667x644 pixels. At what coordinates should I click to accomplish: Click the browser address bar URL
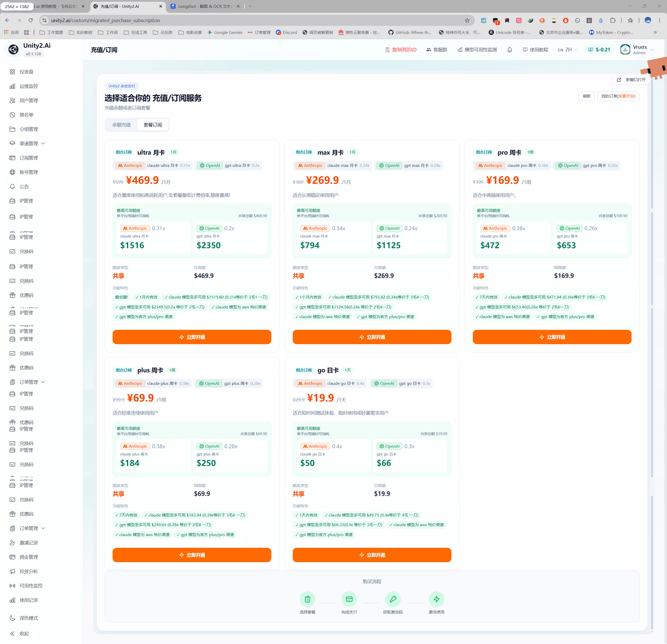point(106,20)
